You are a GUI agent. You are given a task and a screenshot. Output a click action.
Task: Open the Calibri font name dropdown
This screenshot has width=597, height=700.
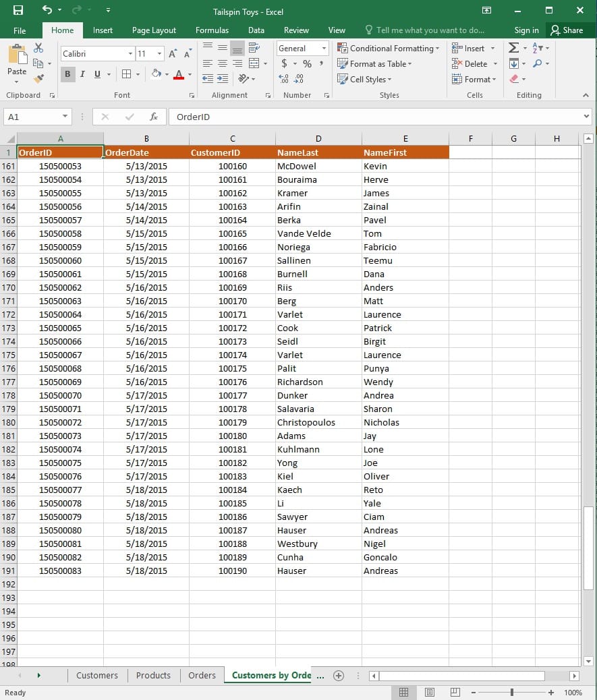click(x=130, y=53)
